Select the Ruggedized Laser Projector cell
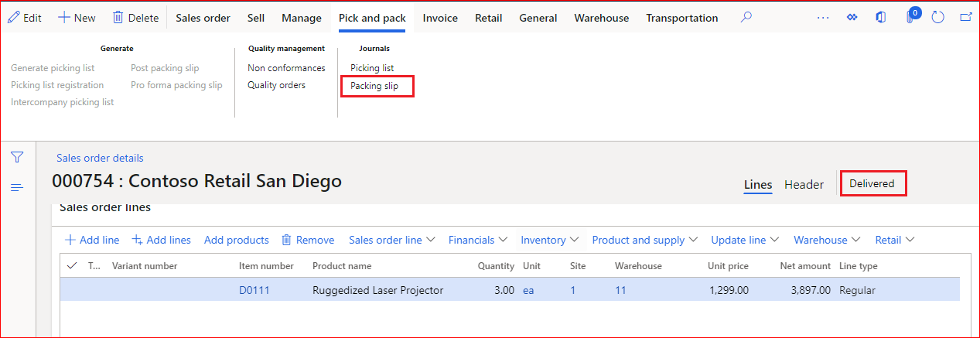 (x=378, y=291)
